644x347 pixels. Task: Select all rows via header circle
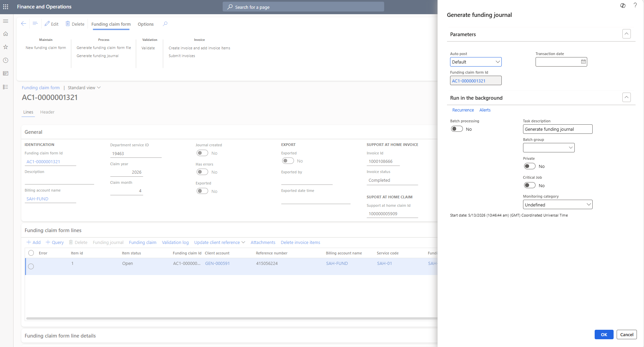31,253
